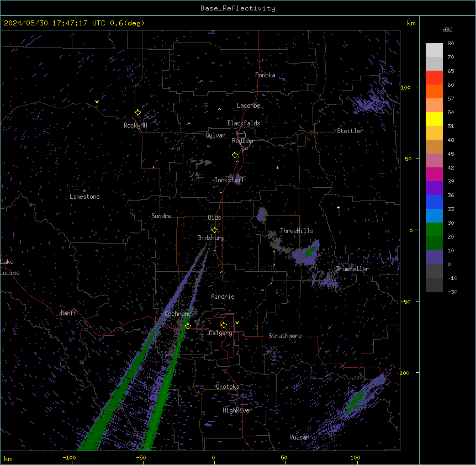The image size is (476, 465).
Task: Click the ThreeHills label
Action: pyautogui.click(x=297, y=231)
